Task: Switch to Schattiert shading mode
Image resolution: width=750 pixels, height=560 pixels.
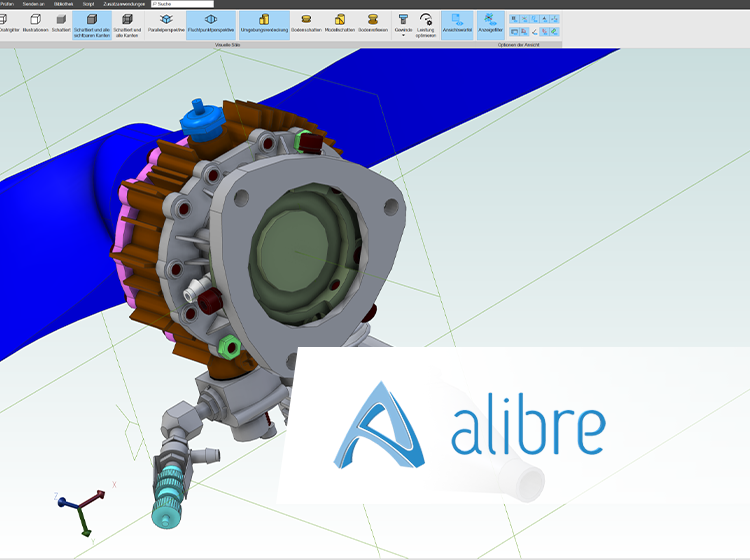Action: (61, 23)
